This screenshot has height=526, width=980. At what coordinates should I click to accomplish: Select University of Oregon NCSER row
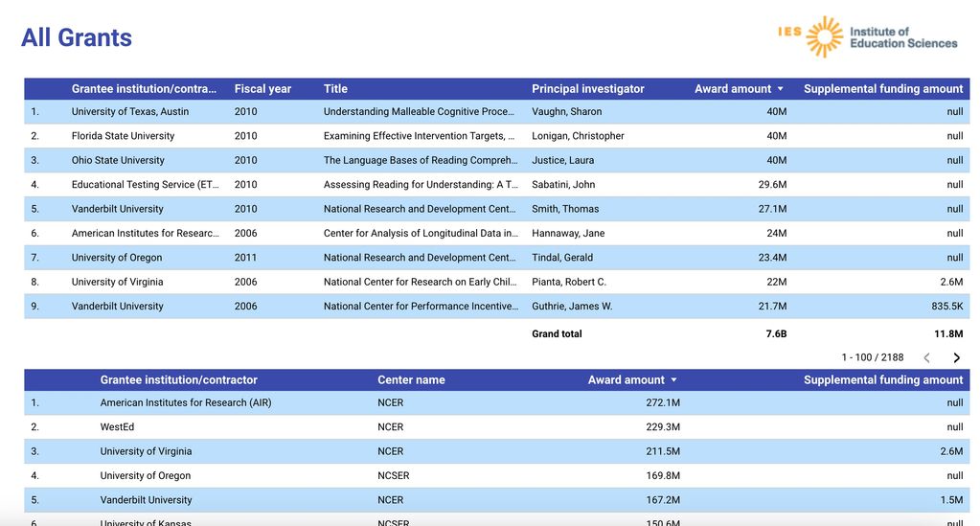(x=146, y=476)
